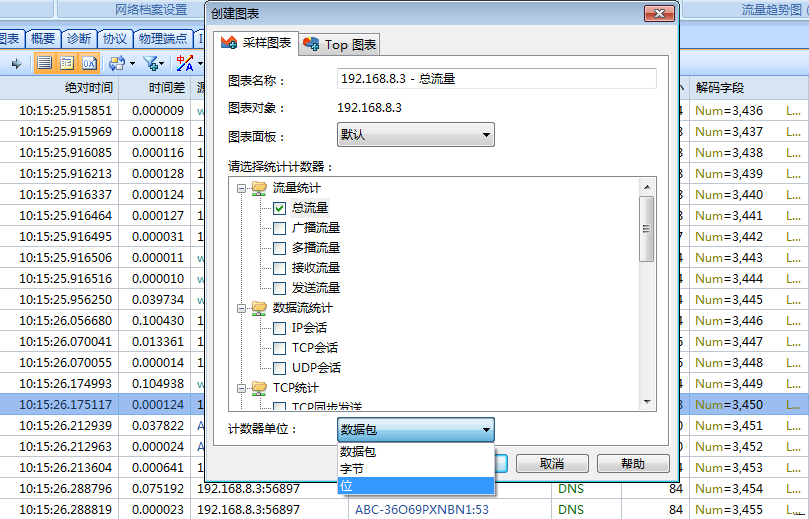Click the 流量统计 folder icon
Screen dimensions: 809x519
(259, 188)
